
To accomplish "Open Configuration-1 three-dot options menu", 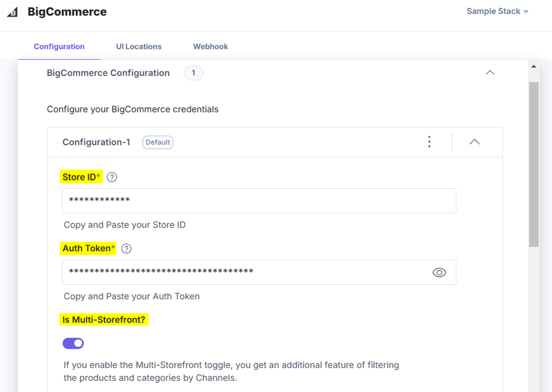I will (429, 142).
